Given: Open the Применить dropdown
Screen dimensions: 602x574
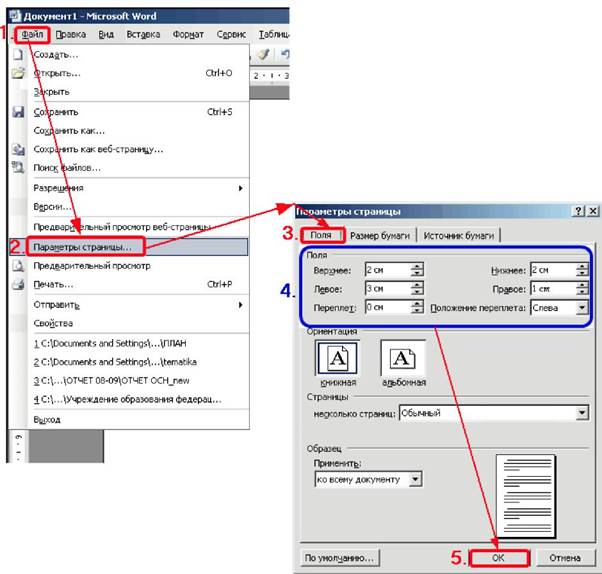Looking at the screenshot, I should point(415,479).
